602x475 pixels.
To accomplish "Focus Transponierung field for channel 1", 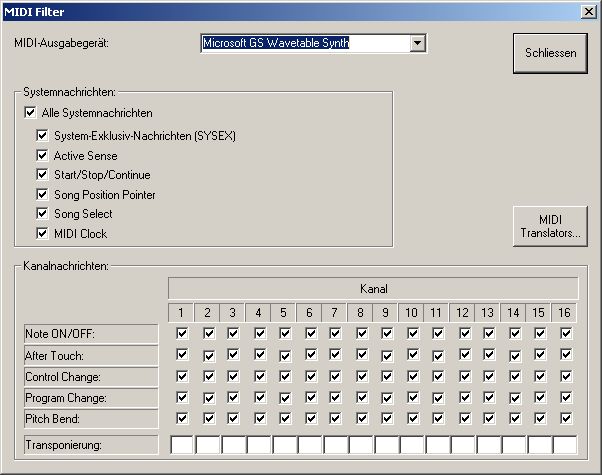I will pos(182,445).
